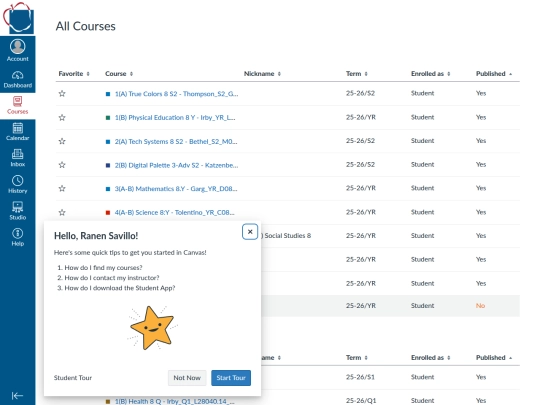Image resolution: width=540 pixels, height=405 pixels.
Task: Click the True Colors course color square
Action: (108, 94)
